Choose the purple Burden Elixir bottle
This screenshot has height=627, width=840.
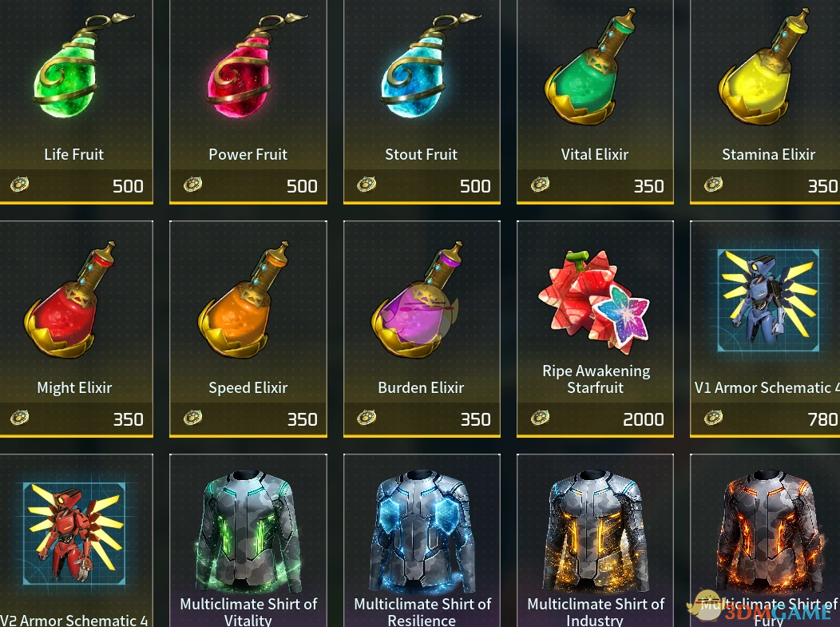click(x=418, y=300)
